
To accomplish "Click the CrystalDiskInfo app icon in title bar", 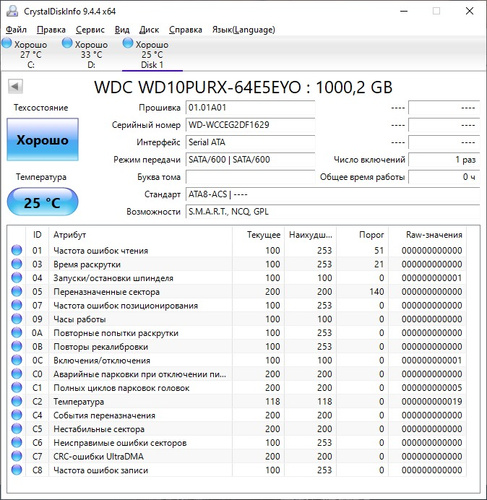I will tap(12, 11).
